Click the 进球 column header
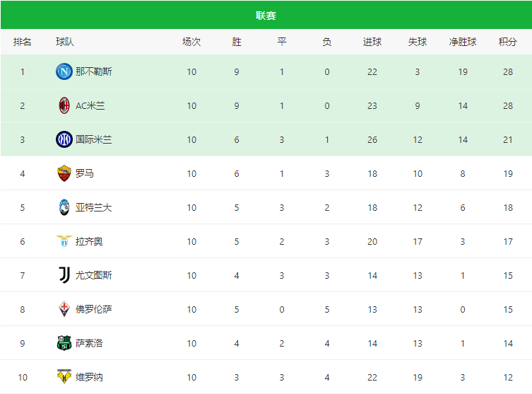The height and width of the screenshot is (394, 532). tap(372, 42)
